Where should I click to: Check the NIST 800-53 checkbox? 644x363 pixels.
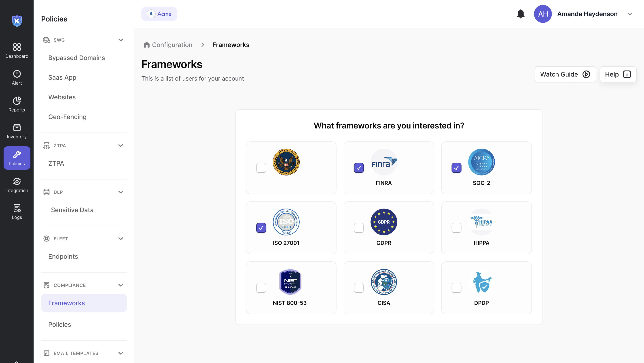pyautogui.click(x=261, y=288)
